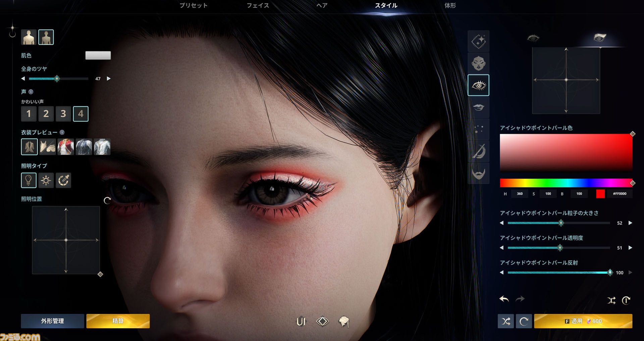The height and width of the screenshot is (341, 644).
Task: Select voice option 1
Action: pos(29,114)
